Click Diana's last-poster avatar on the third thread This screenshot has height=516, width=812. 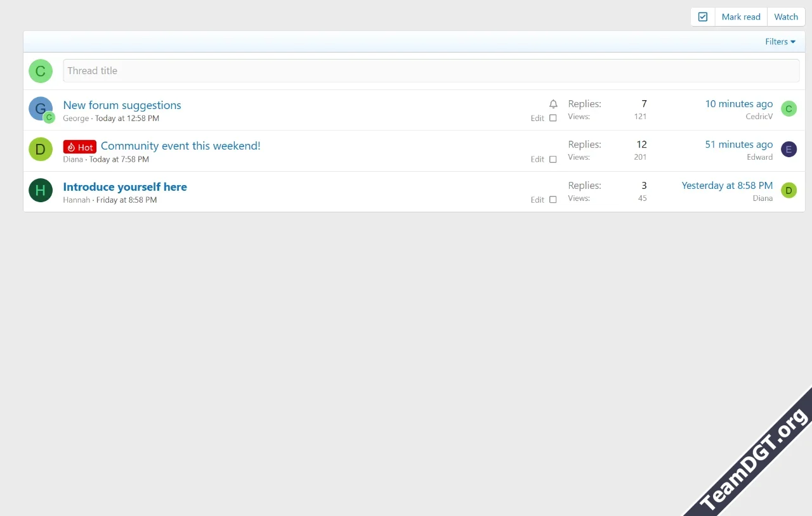coord(789,190)
